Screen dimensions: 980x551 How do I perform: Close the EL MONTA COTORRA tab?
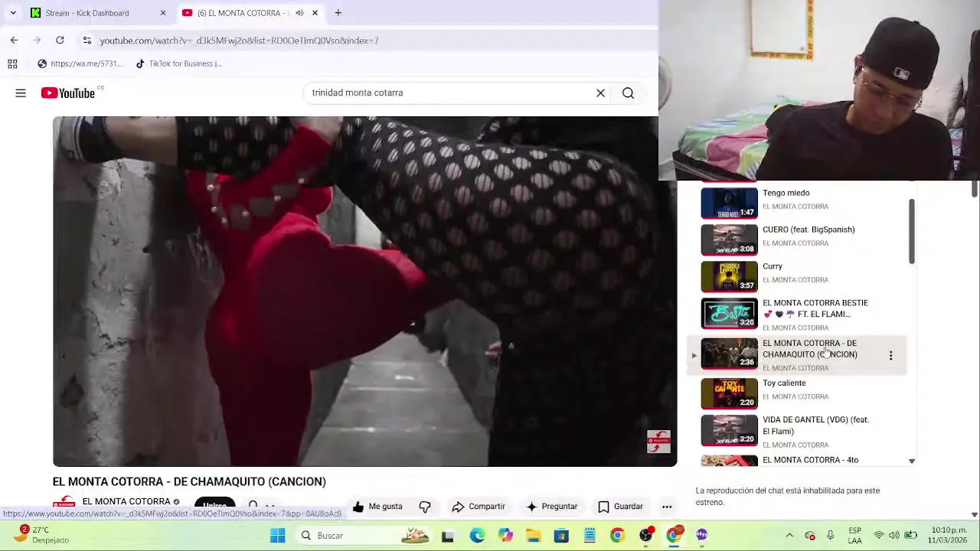click(315, 12)
